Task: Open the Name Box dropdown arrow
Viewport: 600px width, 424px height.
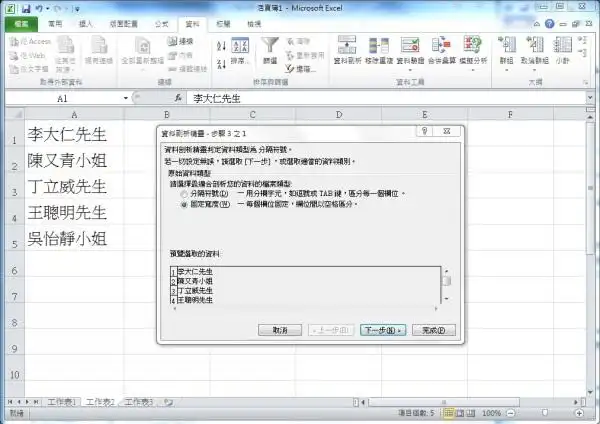Action: tap(126, 98)
